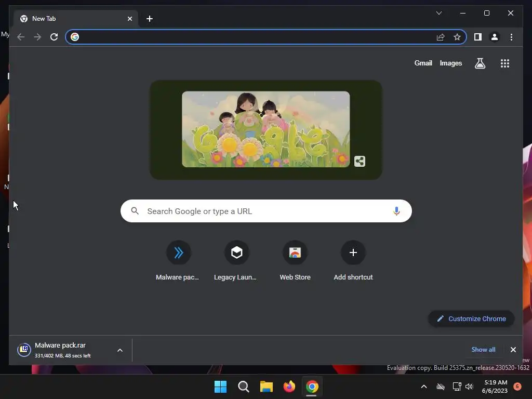Start voice search with the microphone icon
Viewport: 532px width, 399px height.
[396, 211]
